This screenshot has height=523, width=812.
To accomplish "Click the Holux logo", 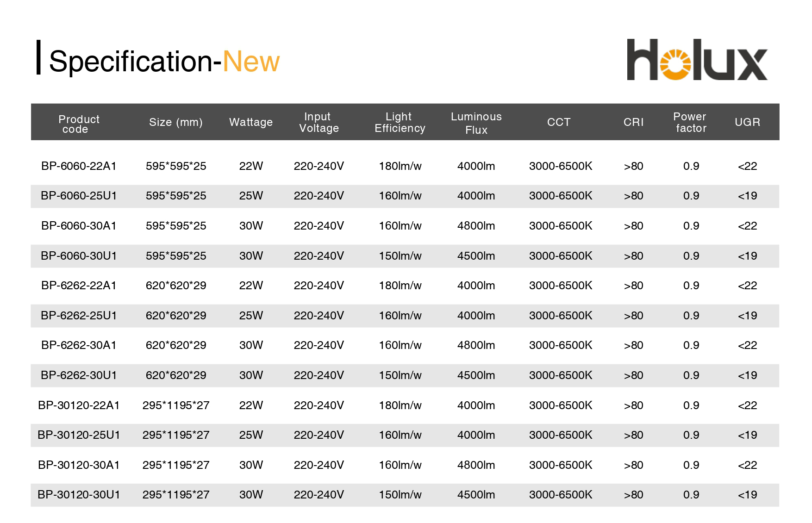I will coord(697,60).
